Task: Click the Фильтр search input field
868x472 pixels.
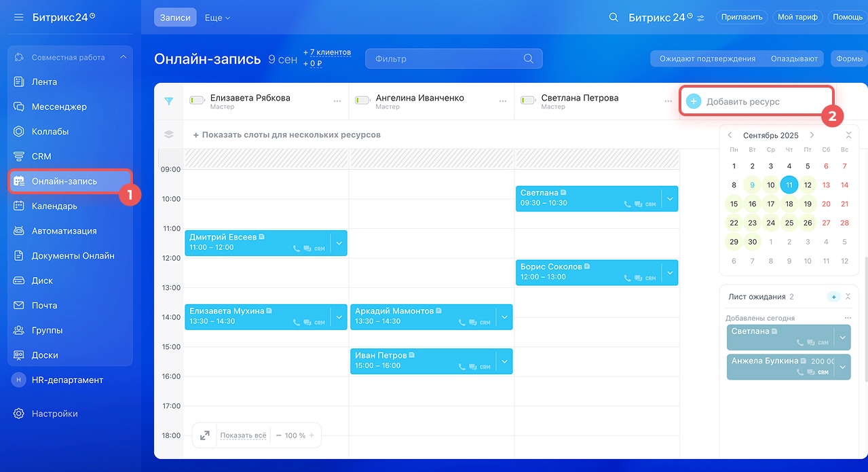Action: click(x=448, y=58)
